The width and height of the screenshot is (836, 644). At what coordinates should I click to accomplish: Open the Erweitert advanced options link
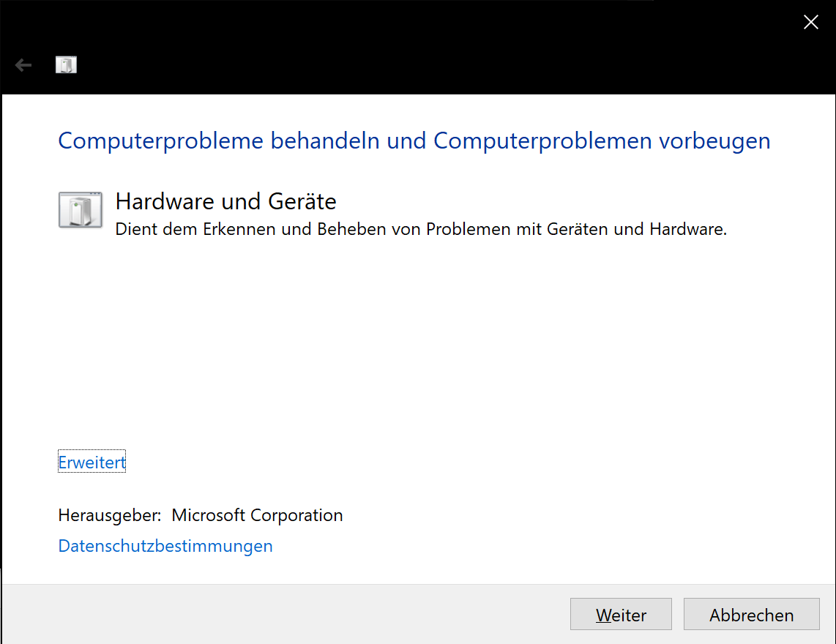pos(92,462)
